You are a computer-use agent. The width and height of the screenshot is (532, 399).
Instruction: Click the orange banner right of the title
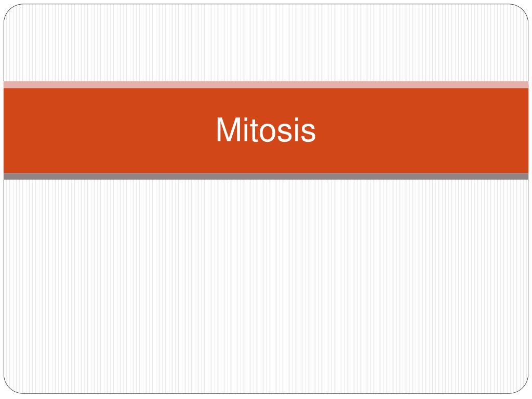point(422,130)
